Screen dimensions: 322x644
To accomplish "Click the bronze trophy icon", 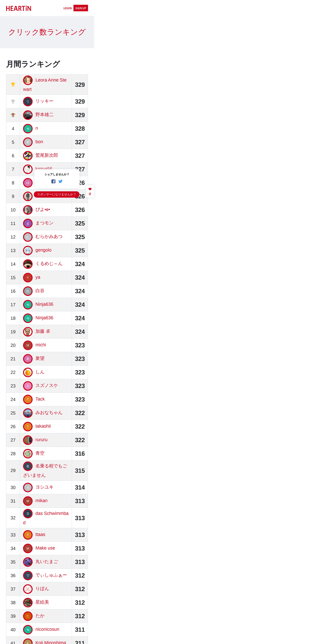I will (x=13, y=115).
